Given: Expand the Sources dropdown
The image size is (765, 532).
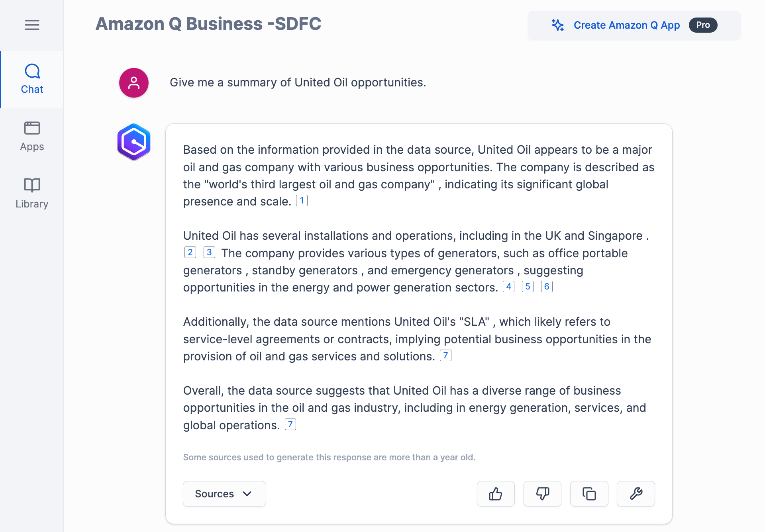Looking at the screenshot, I should pos(224,494).
